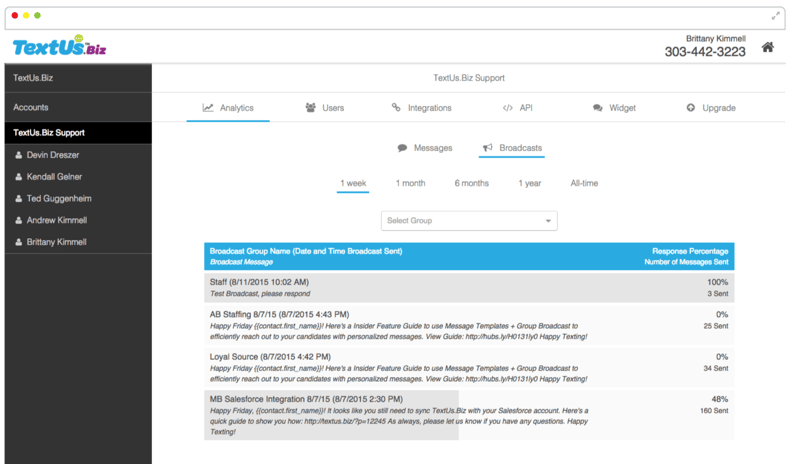Click the home icon in header

pos(767,47)
